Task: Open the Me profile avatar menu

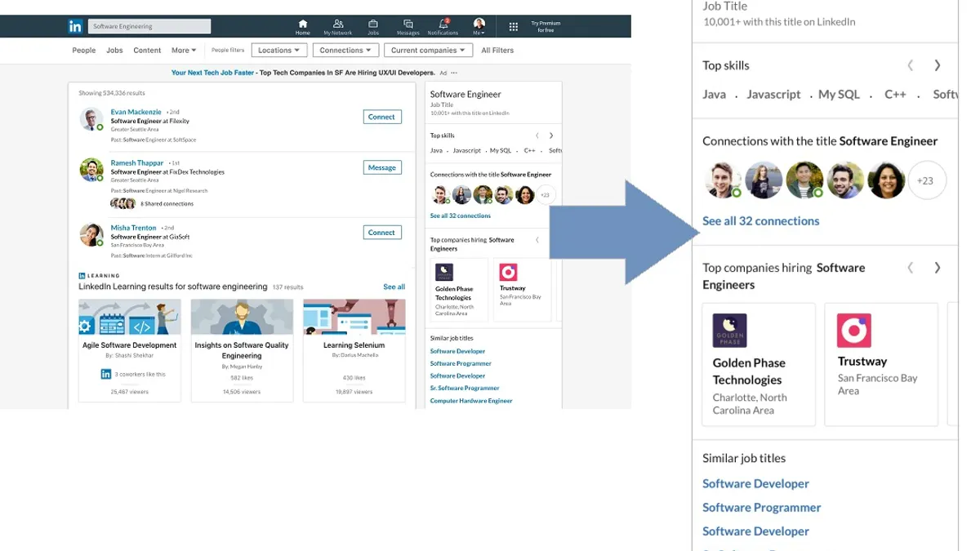Action: point(479,27)
